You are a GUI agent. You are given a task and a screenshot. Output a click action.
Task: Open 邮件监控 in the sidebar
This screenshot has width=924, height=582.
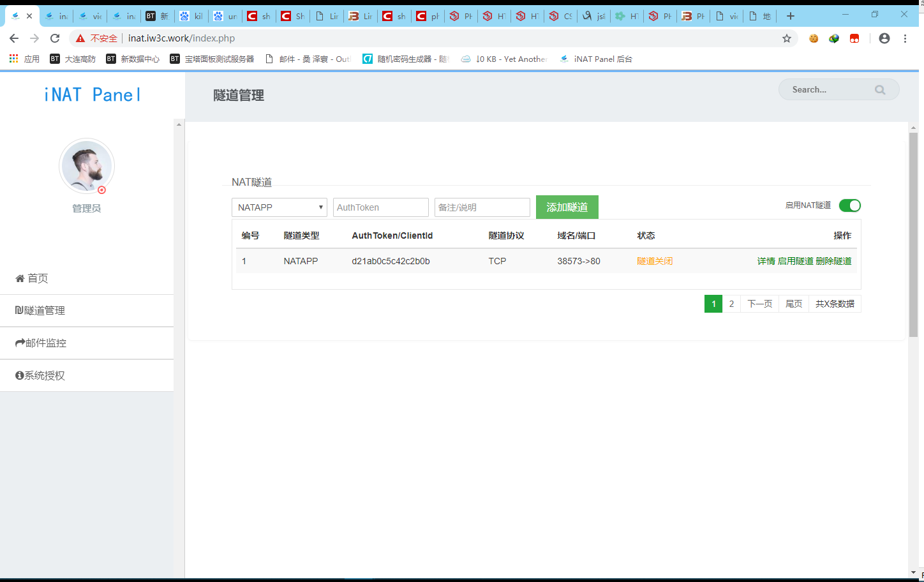(87, 343)
